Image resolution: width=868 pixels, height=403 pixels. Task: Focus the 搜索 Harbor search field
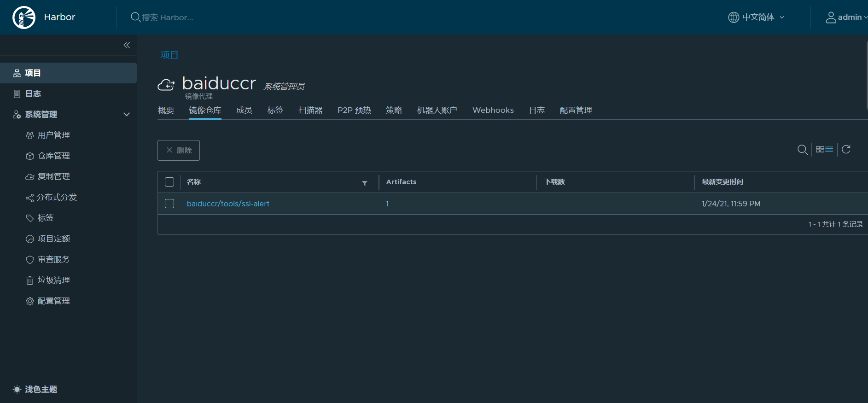(x=168, y=18)
